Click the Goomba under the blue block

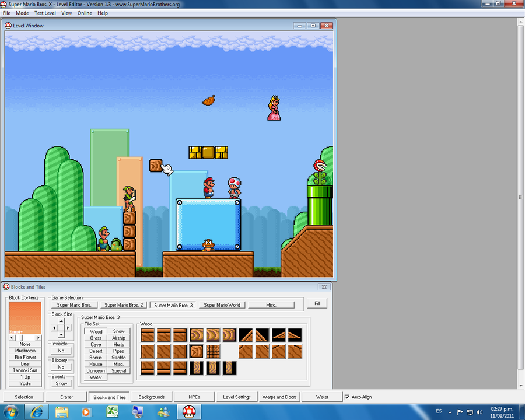point(208,245)
